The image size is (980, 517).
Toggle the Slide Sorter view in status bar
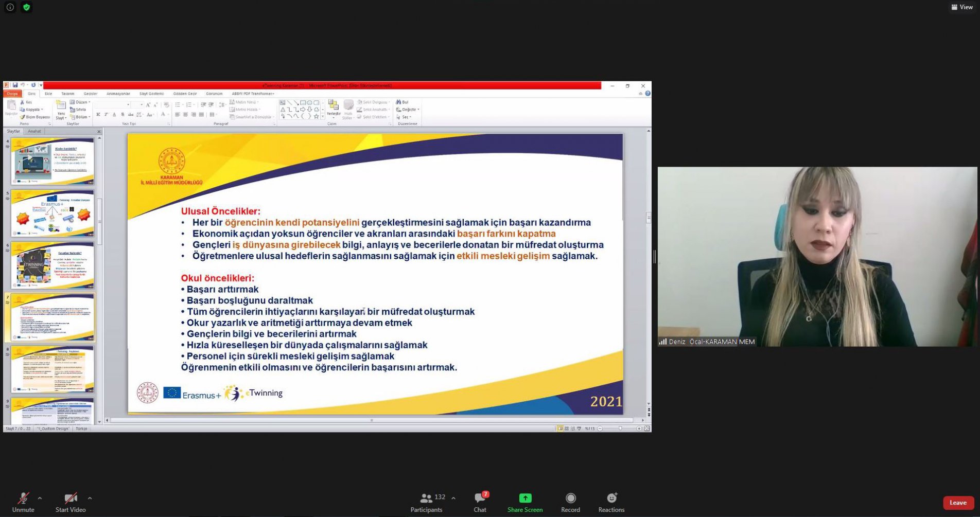567,429
